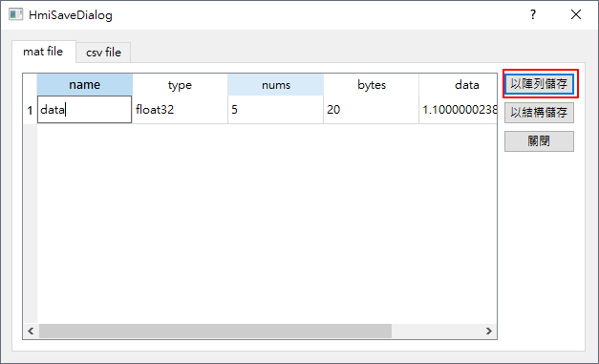Image resolution: width=599 pixels, height=364 pixels.
Task: Click the bytes column header
Action: click(371, 85)
